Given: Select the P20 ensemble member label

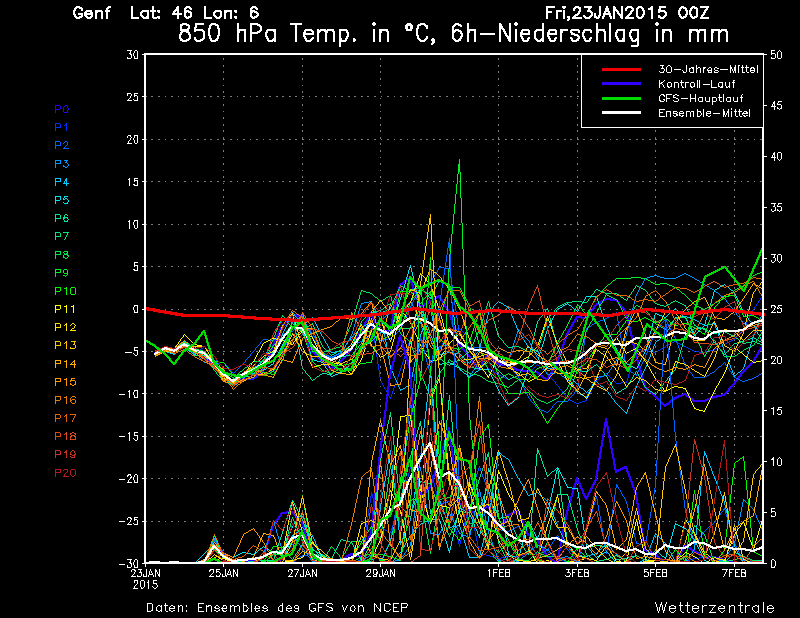Looking at the screenshot, I should click(65, 473).
